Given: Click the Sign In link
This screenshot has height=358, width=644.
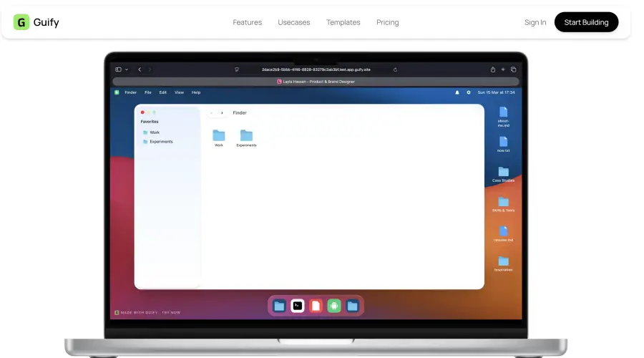Looking at the screenshot, I should [535, 22].
